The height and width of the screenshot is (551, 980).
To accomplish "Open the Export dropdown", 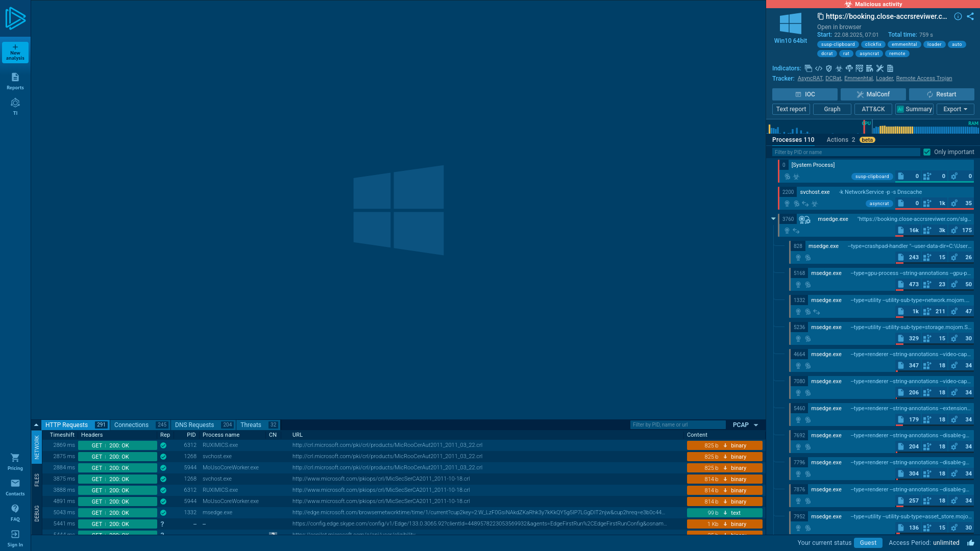I will (955, 109).
